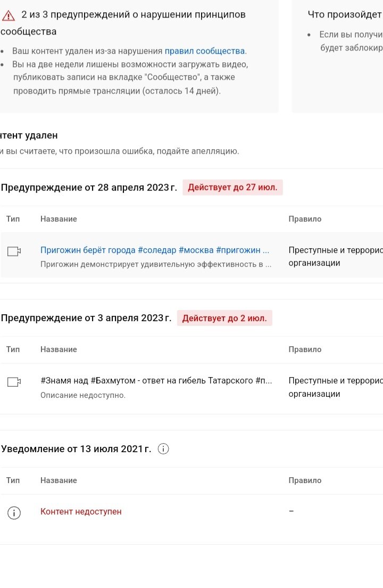
Task: Click the "Предупреждение от 3 апреля 2023 г." heading
Action: point(86,318)
